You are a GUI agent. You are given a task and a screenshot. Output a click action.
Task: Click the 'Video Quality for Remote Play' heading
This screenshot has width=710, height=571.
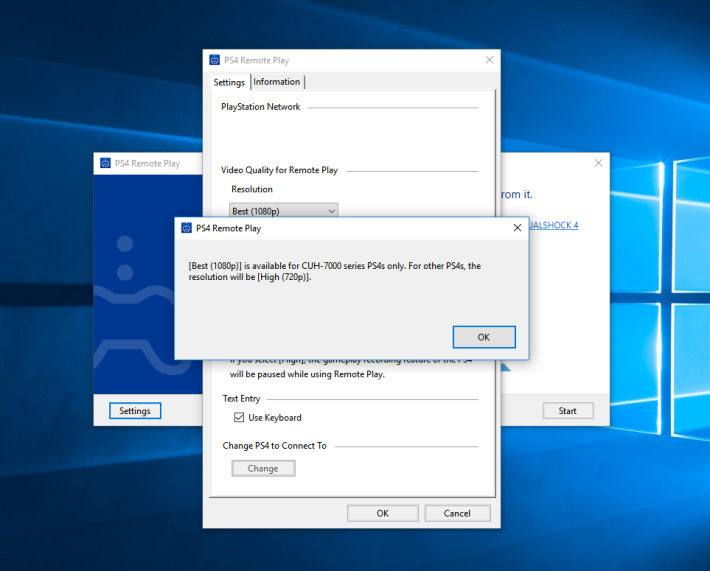click(x=279, y=170)
